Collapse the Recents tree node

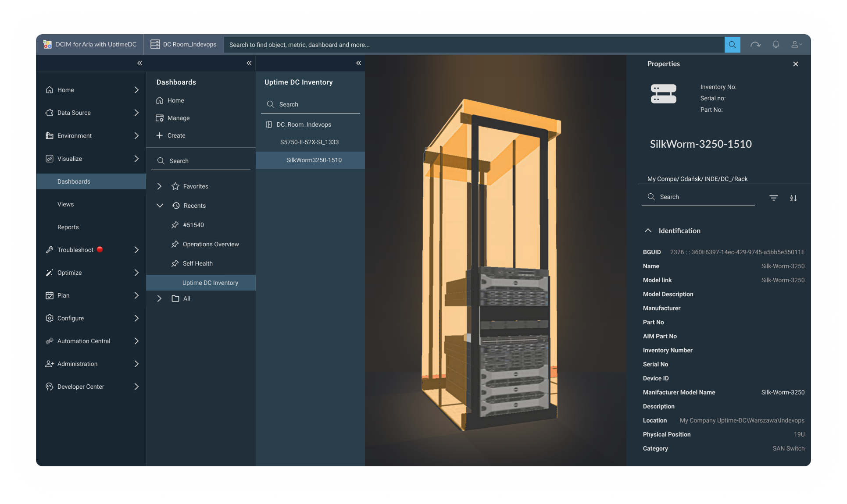coord(160,206)
